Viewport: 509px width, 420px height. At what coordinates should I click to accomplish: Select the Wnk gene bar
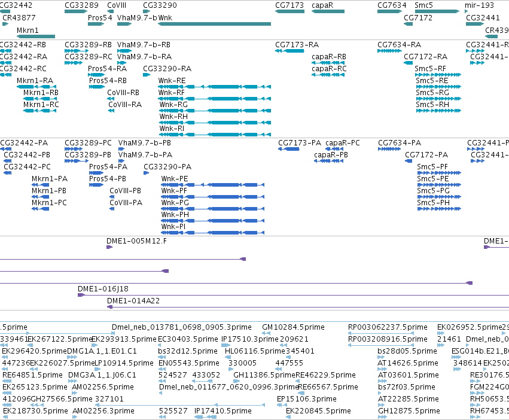click(x=214, y=24)
